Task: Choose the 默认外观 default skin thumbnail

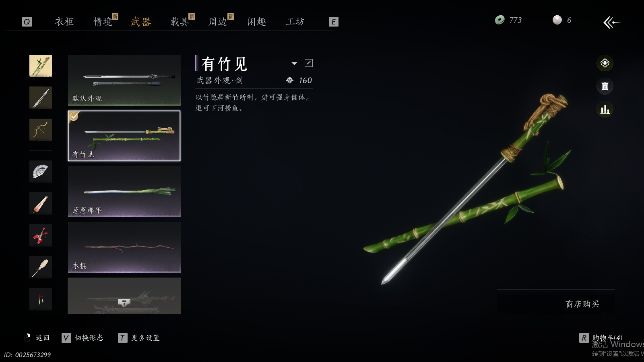Action: pyautogui.click(x=124, y=80)
